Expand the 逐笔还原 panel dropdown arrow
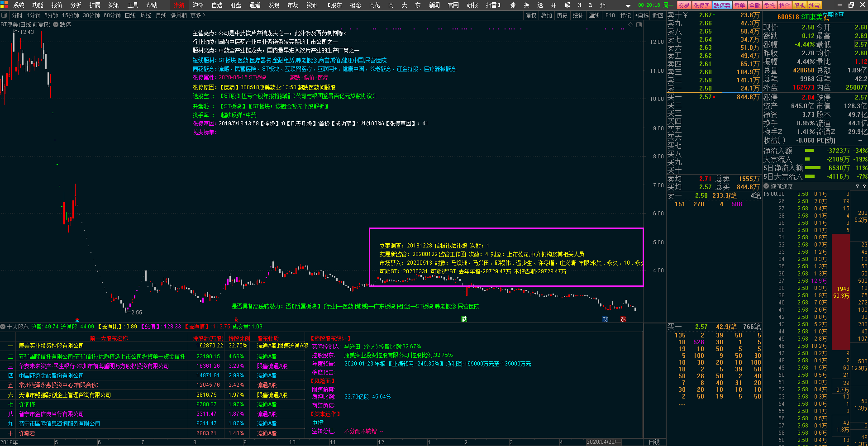 (766, 186)
